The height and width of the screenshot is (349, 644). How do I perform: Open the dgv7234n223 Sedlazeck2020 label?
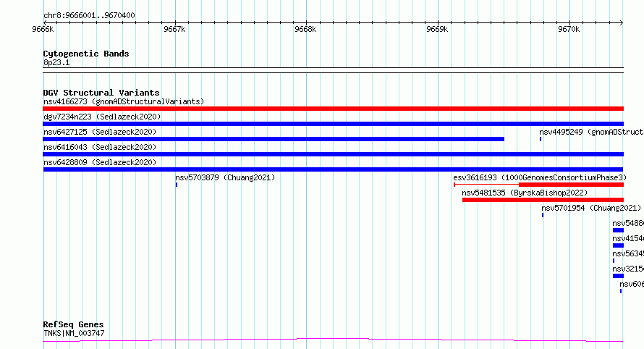(102, 117)
